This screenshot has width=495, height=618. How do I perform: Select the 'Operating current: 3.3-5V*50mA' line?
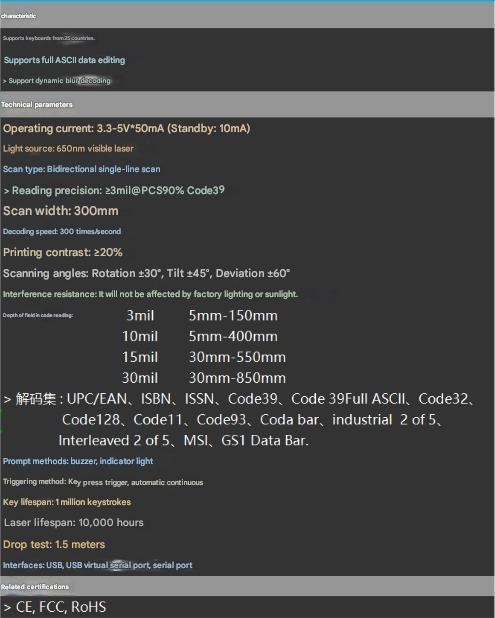point(127,128)
